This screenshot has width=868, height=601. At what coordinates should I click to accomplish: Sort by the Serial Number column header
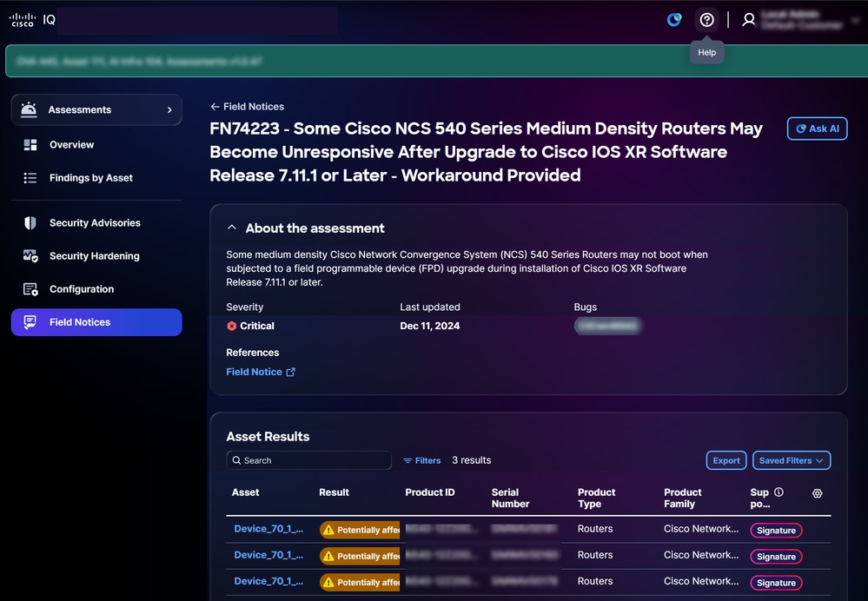[x=510, y=498]
